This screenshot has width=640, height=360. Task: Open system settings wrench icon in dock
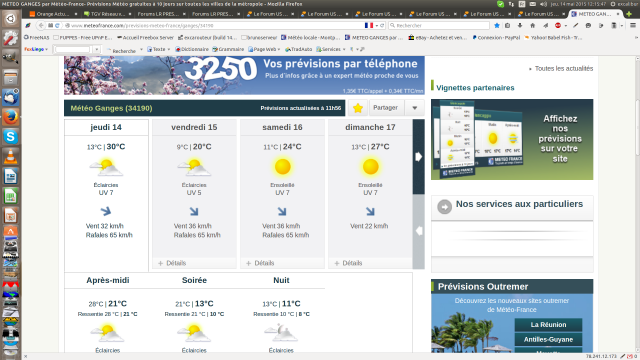(x=10, y=38)
